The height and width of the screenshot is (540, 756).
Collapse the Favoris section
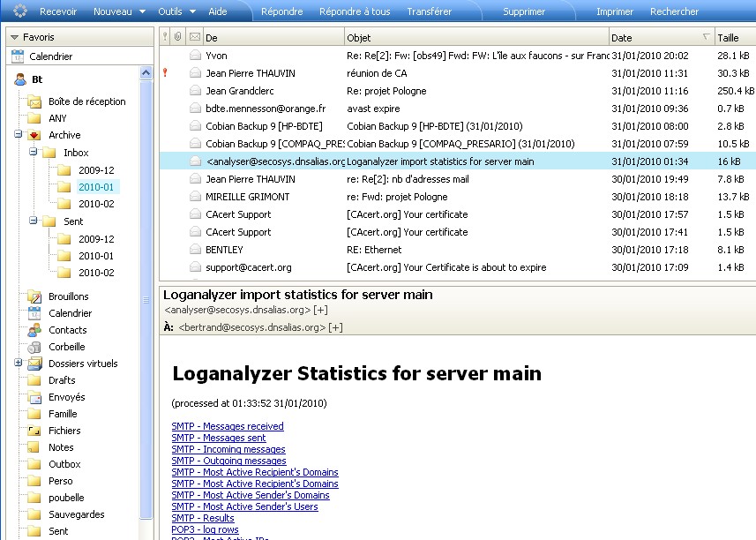(x=15, y=37)
